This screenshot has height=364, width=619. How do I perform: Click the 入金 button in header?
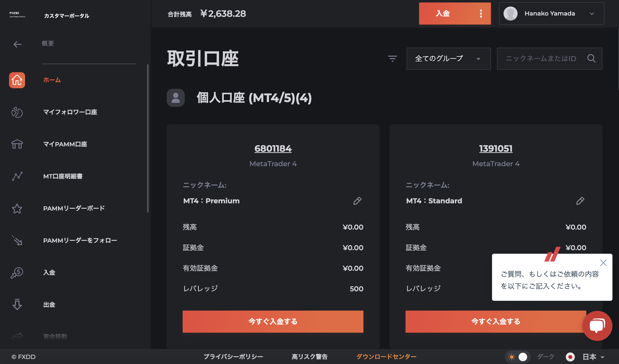(x=443, y=14)
